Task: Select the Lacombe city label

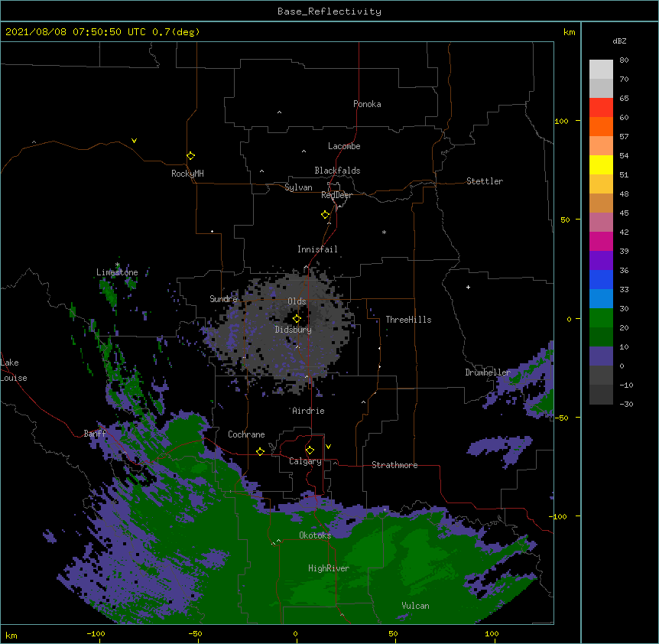Action: 344,146
